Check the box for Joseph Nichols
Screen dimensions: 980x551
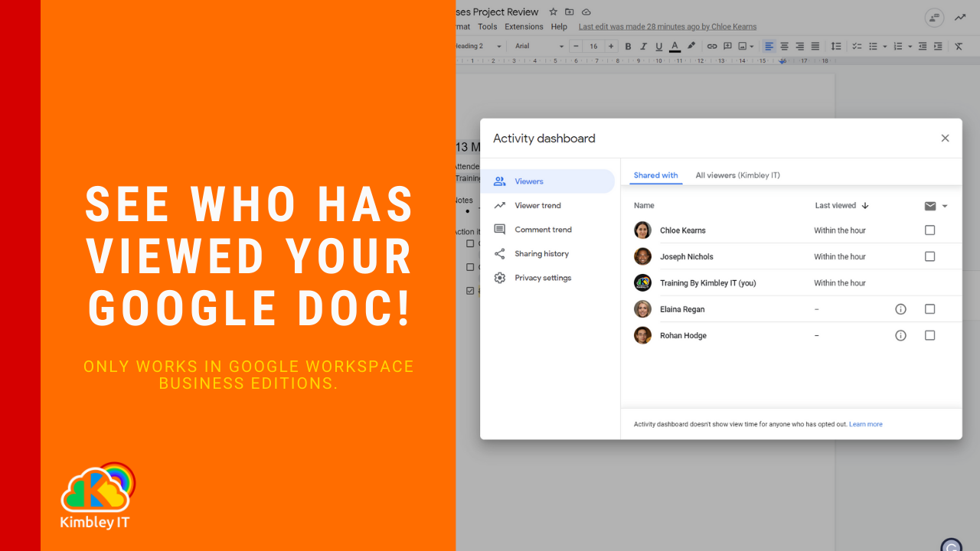coord(930,256)
